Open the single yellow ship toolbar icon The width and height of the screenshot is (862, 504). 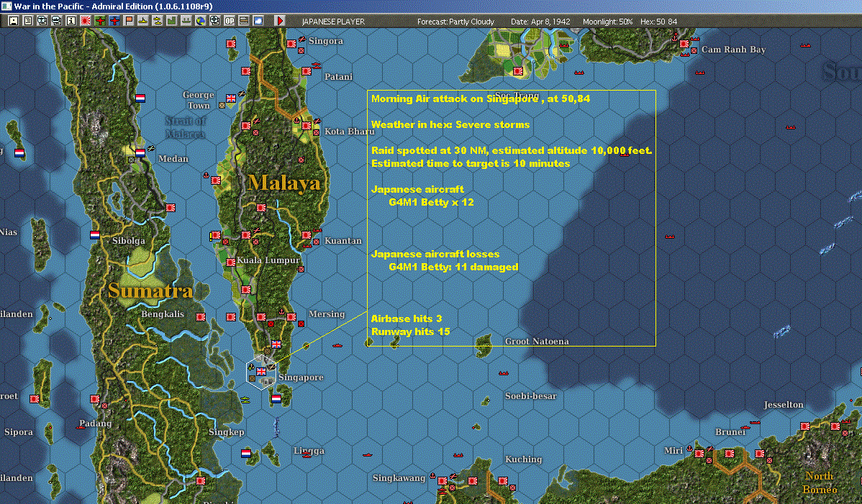[x=143, y=21]
